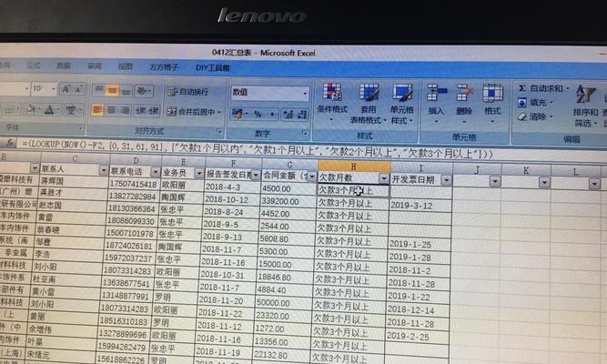Expand the 数字 number dialog launcher

[306, 134]
